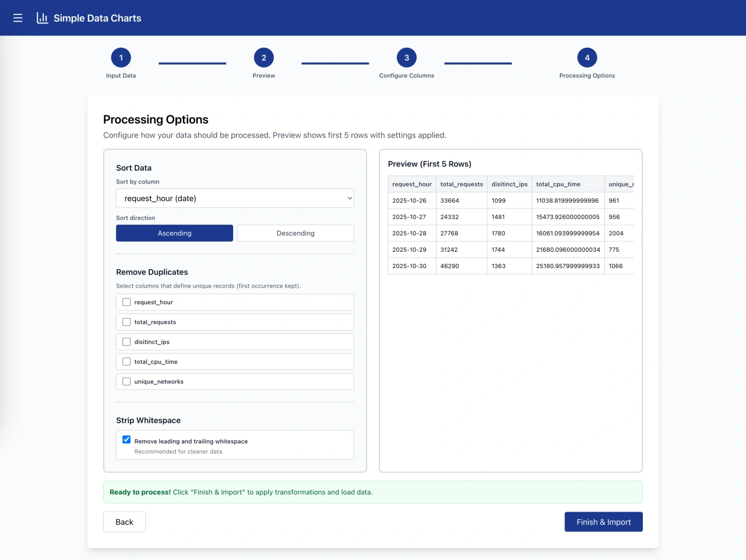Viewport: 746px width, 560px height.
Task: Select step 4 circle for Processing Options
Action: click(x=587, y=58)
